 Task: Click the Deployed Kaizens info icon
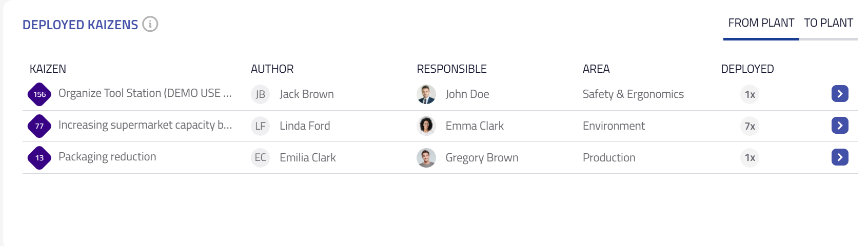150,24
